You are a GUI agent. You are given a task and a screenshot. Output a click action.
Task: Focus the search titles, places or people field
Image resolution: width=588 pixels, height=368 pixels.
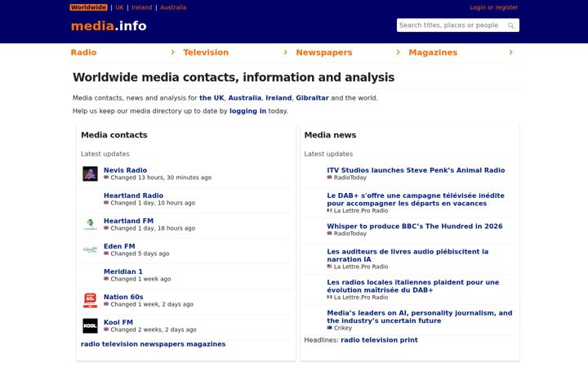pos(458,25)
